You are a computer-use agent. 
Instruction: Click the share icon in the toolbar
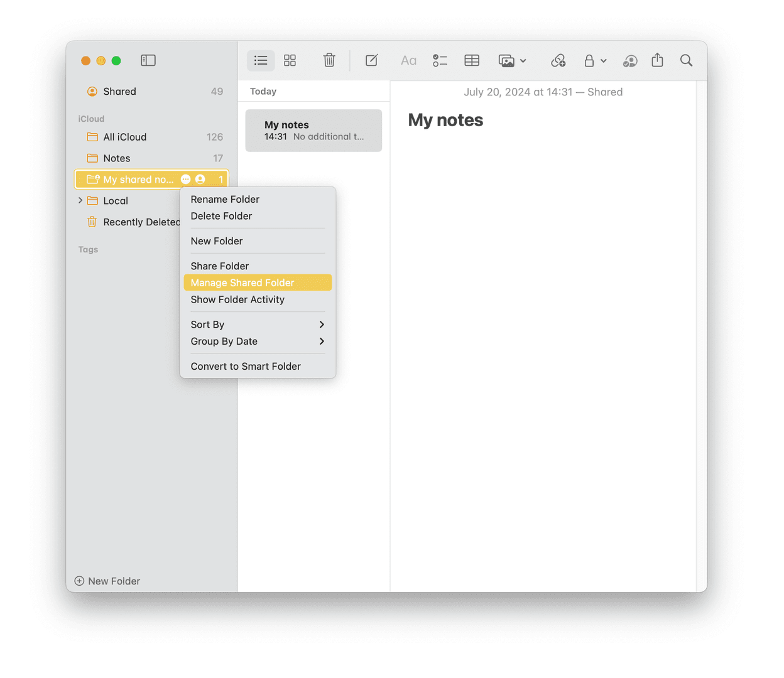coord(657,60)
